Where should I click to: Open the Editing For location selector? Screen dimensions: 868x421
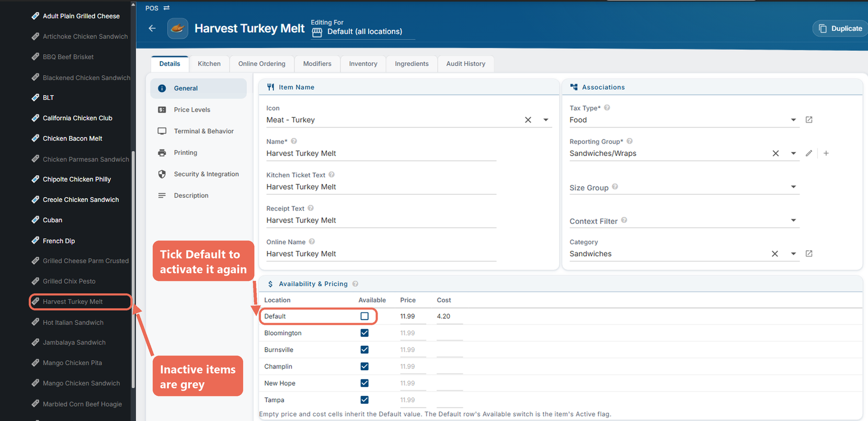click(x=363, y=32)
